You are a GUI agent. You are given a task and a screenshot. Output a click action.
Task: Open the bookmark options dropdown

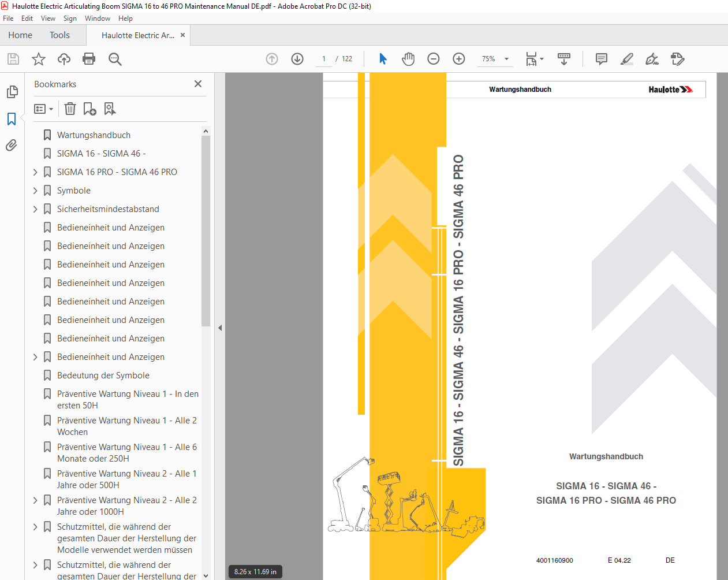[43, 109]
